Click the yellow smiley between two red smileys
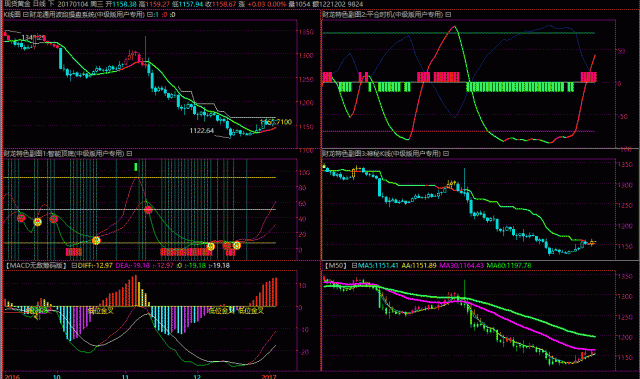640x379 pixels. [38, 222]
